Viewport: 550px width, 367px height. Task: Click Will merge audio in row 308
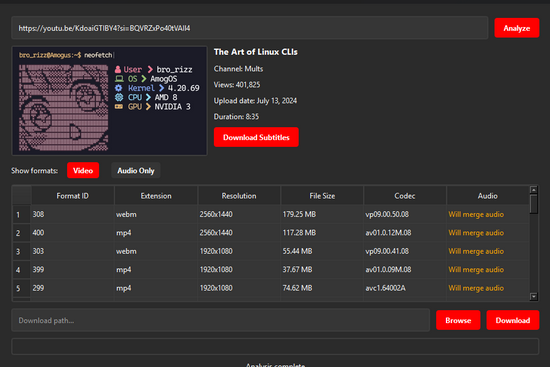click(x=488, y=214)
